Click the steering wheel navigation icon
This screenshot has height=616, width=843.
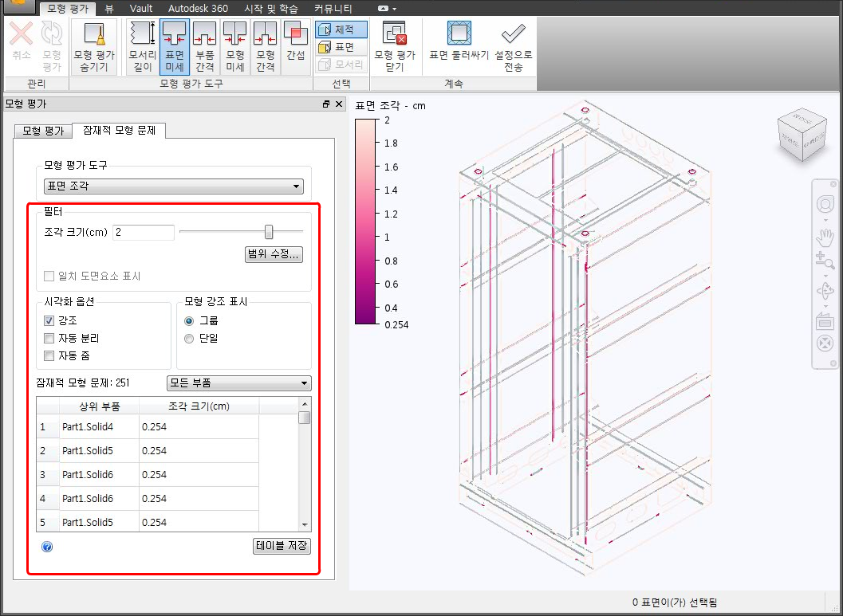coord(825,204)
